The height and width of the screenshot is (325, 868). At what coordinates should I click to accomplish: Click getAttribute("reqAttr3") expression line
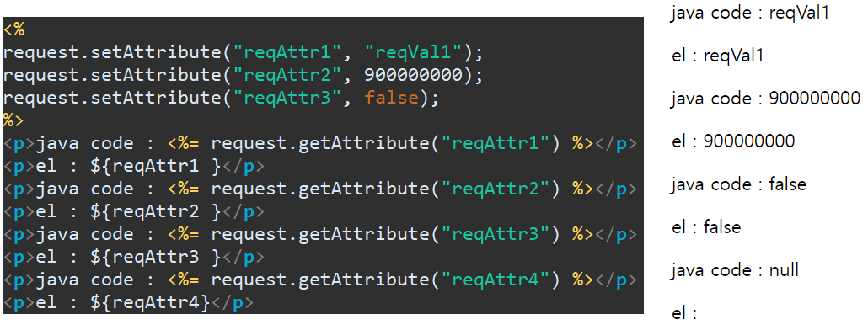[x=320, y=234]
